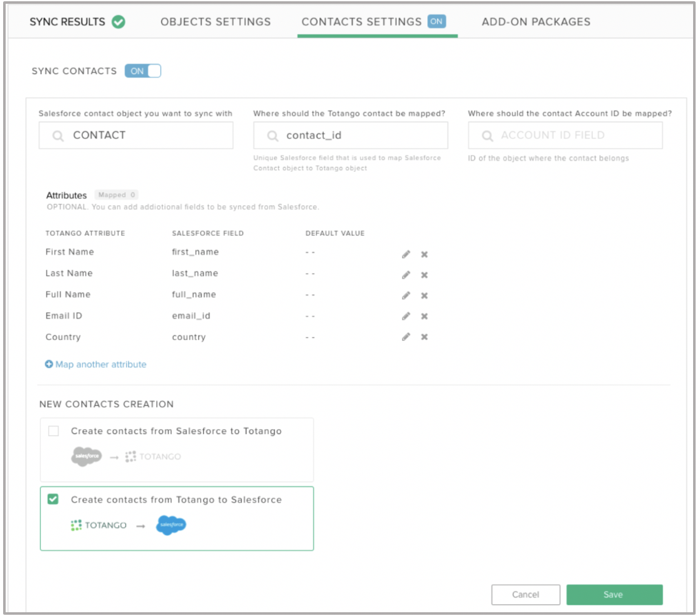The width and height of the screenshot is (700, 616).
Task: Check Create contacts from Salesforce to Totango
Action: [x=53, y=431]
